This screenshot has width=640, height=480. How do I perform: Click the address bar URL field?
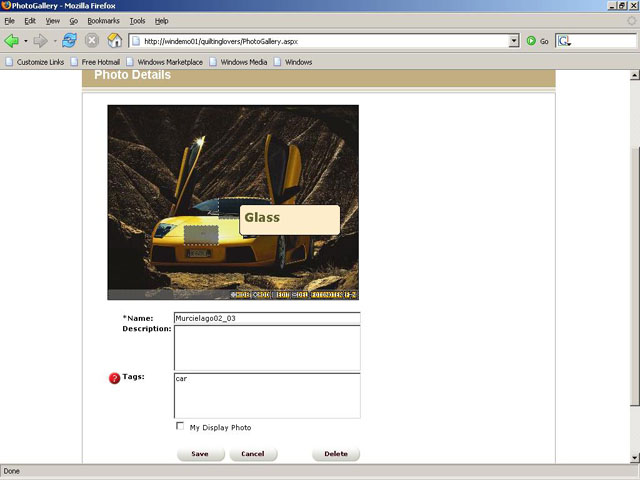(318, 41)
